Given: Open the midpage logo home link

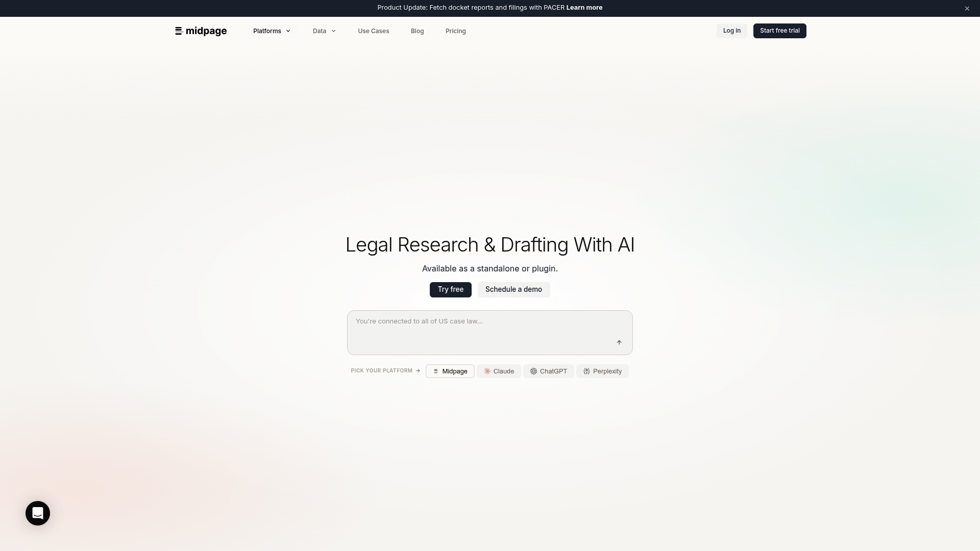Looking at the screenshot, I should (201, 31).
